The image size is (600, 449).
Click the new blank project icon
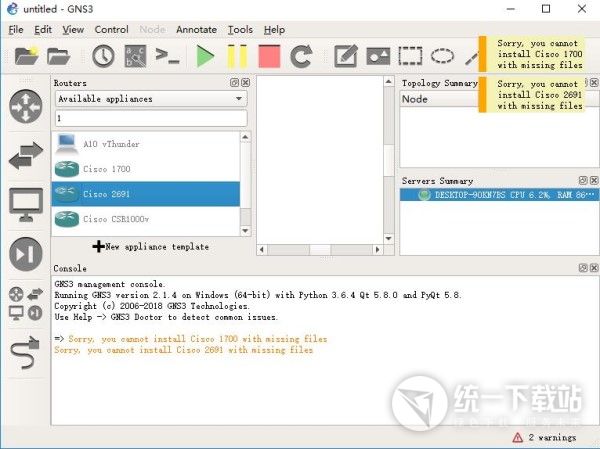click(25, 56)
